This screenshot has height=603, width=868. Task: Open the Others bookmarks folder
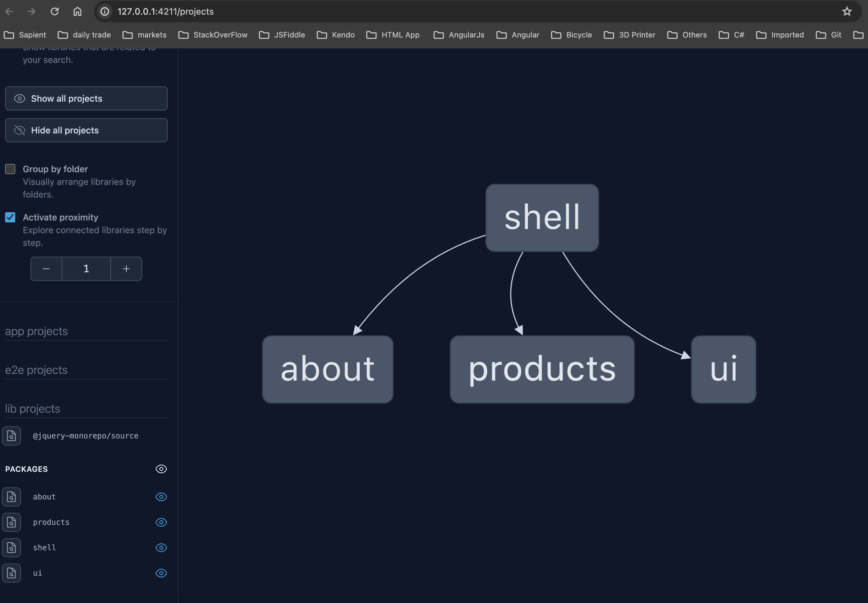click(687, 35)
